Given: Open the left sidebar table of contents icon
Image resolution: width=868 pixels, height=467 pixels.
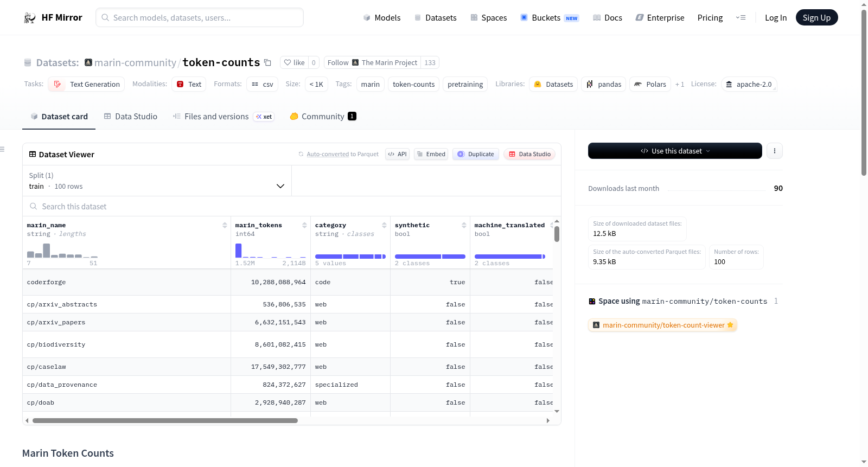Looking at the screenshot, I should [x=2, y=149].
